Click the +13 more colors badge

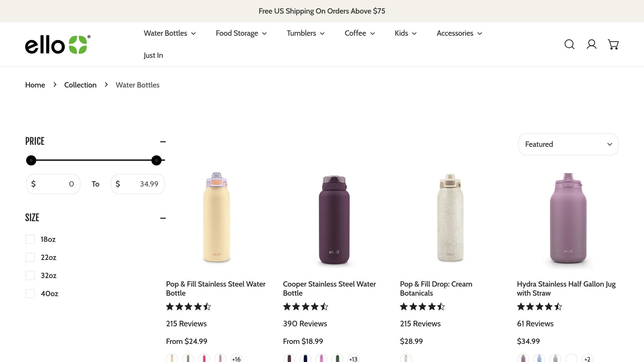tap(353, 359)
